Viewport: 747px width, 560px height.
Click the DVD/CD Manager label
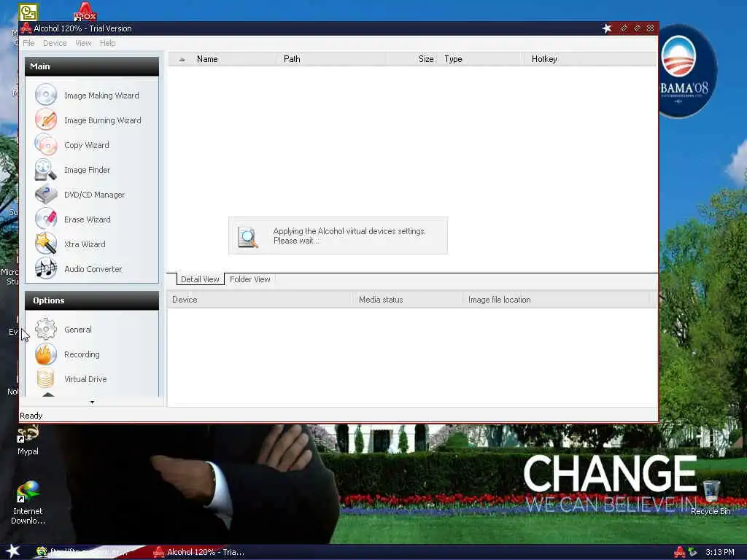[94, 194]
